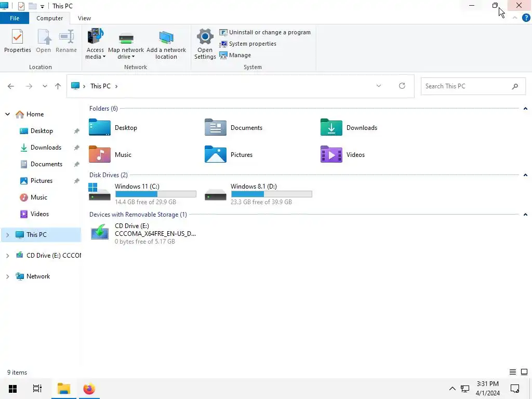Click the search magnifier icon
This screenshot has width=532, height=399.
point(515,86)
